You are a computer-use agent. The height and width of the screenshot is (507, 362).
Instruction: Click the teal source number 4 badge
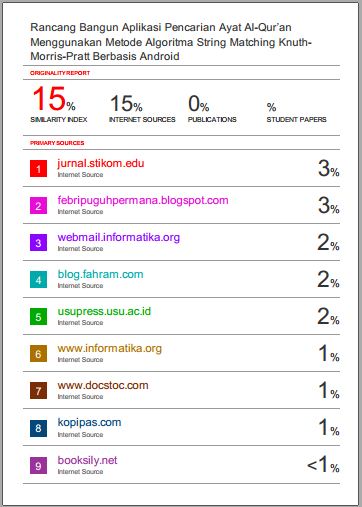pos(38,280)
